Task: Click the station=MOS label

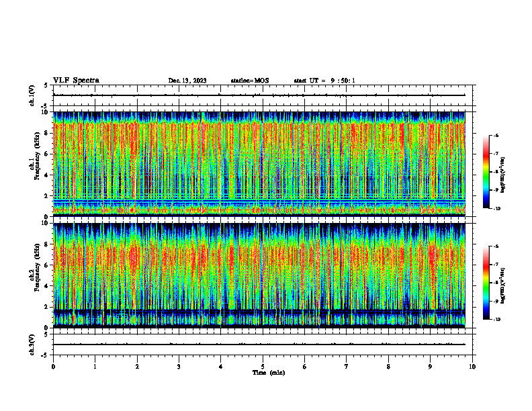Action: point(250,81)
